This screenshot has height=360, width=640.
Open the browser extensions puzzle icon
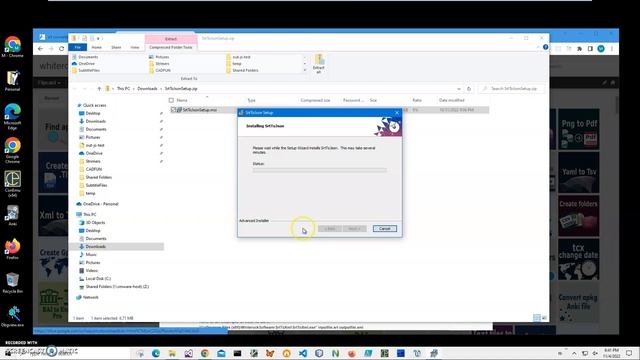pyautogui.click(x=579, y=49)
